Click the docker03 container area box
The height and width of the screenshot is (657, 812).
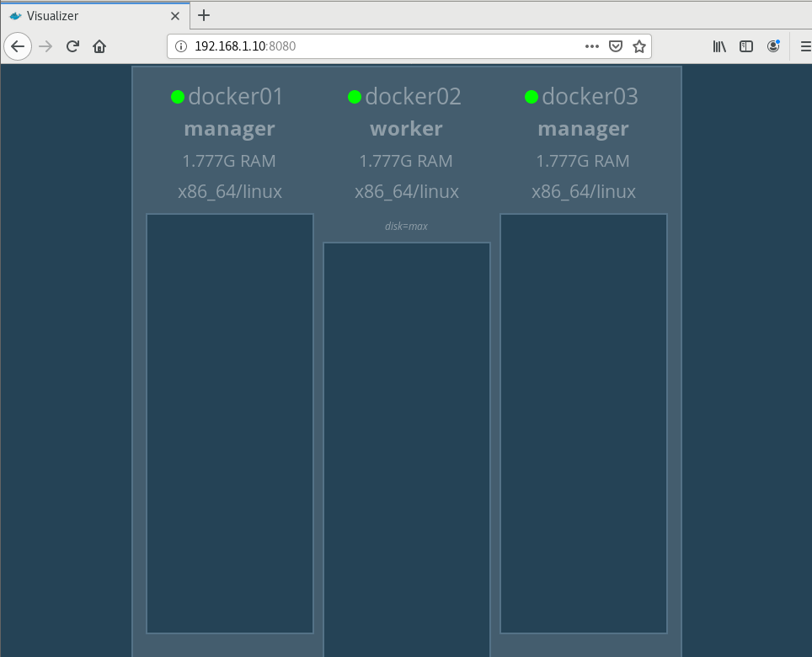584,424
